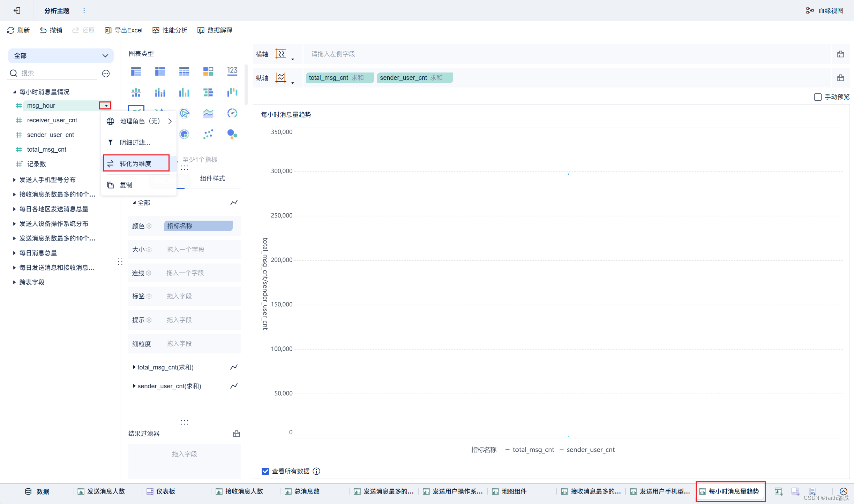This screenshot has width=854, height=504.
Task: Open the lineage view (血缘视图)
Action: click(825, 10)
